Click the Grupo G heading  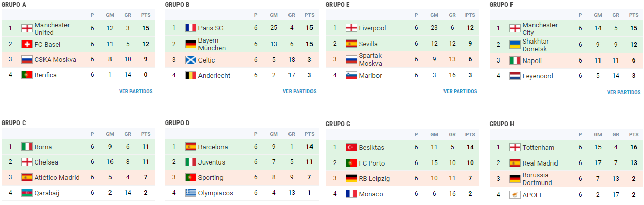[338, 124]
